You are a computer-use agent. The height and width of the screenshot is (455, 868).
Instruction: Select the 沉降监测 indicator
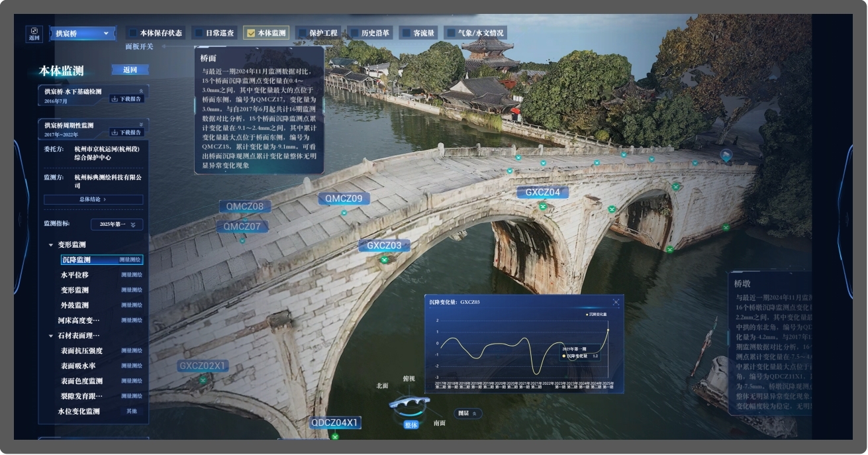click(x=101, y=260)
